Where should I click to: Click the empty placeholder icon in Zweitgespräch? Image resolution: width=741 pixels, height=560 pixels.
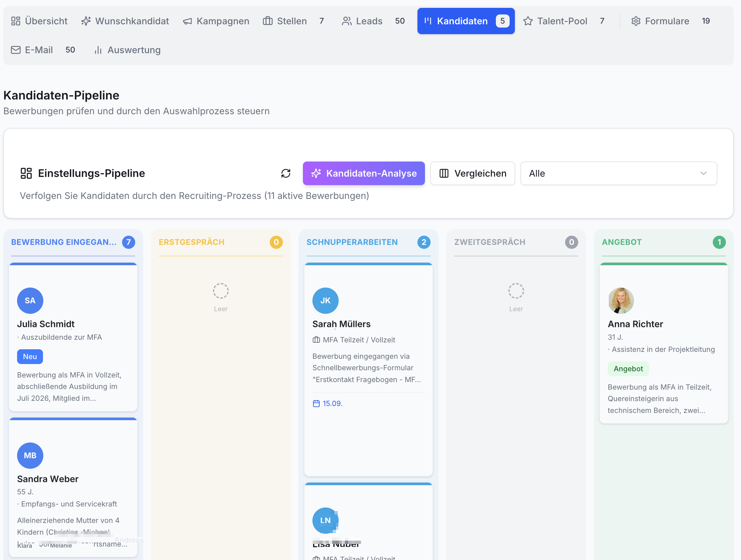click(x=516, y=291)
